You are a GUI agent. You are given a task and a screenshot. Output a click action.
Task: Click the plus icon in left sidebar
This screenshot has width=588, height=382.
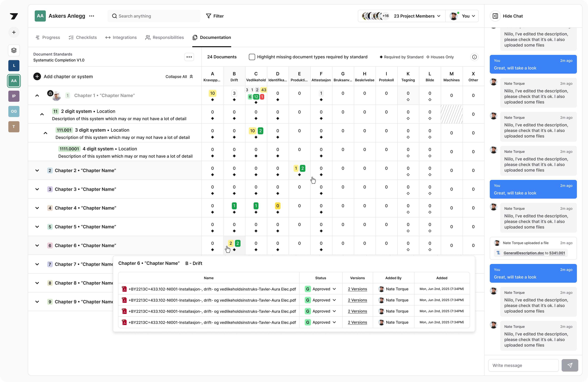[14, 32]
